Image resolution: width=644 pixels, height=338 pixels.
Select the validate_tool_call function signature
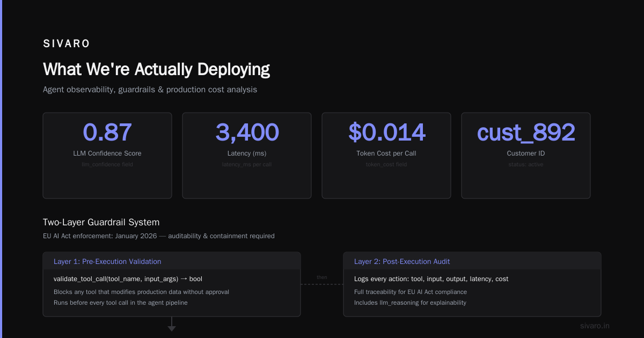coord(128,279)
